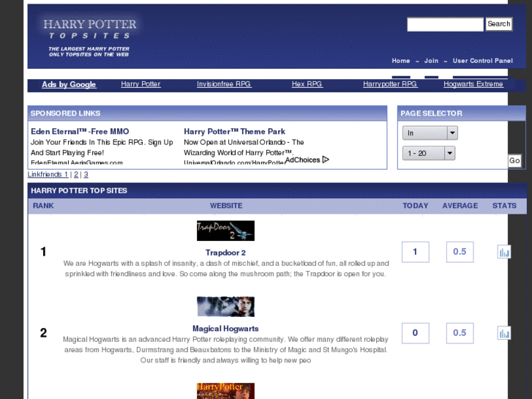532x399 pixels.
Task: Open the Trapdoor 2 site title link
Action: 225,253
